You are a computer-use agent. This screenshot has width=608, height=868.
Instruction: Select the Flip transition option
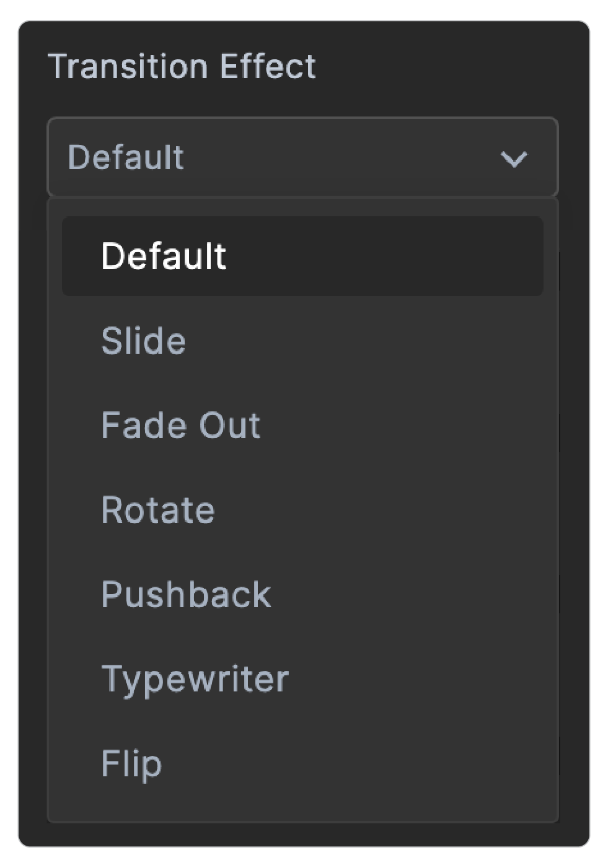[x=131, y=763]
